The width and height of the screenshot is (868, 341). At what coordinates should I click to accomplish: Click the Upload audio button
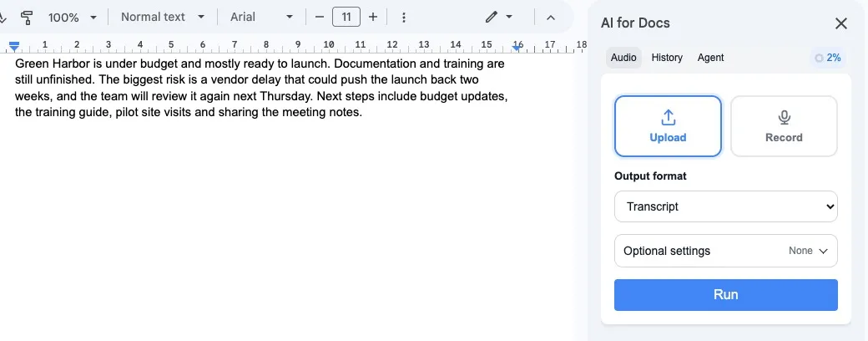[669, 126]
